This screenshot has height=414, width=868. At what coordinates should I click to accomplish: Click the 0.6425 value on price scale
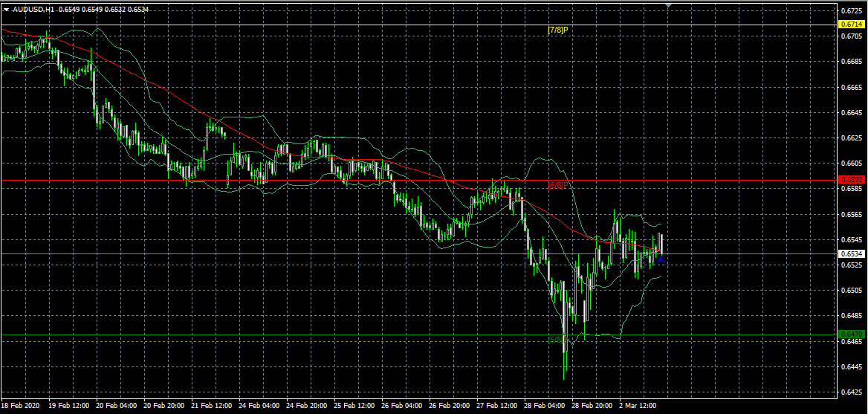pos(852,392)
